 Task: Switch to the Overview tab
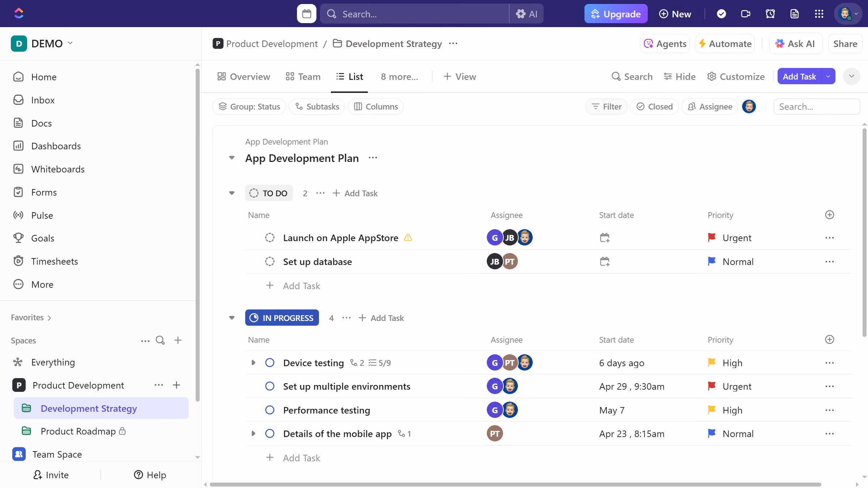pyautogui.click(x=243, y=77)
